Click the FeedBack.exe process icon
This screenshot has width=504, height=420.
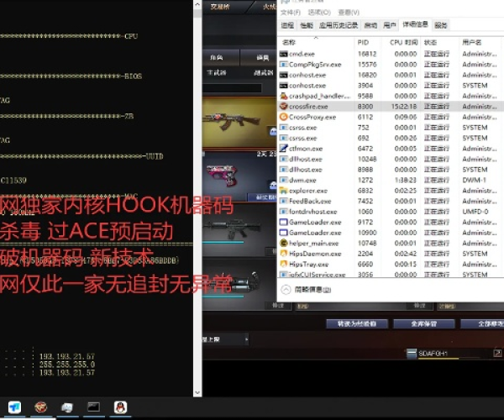(284, 201)
